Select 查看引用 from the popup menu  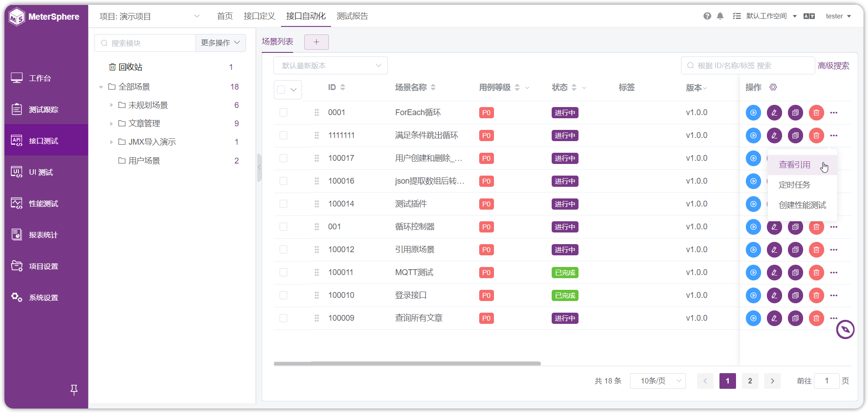[802, 165]
